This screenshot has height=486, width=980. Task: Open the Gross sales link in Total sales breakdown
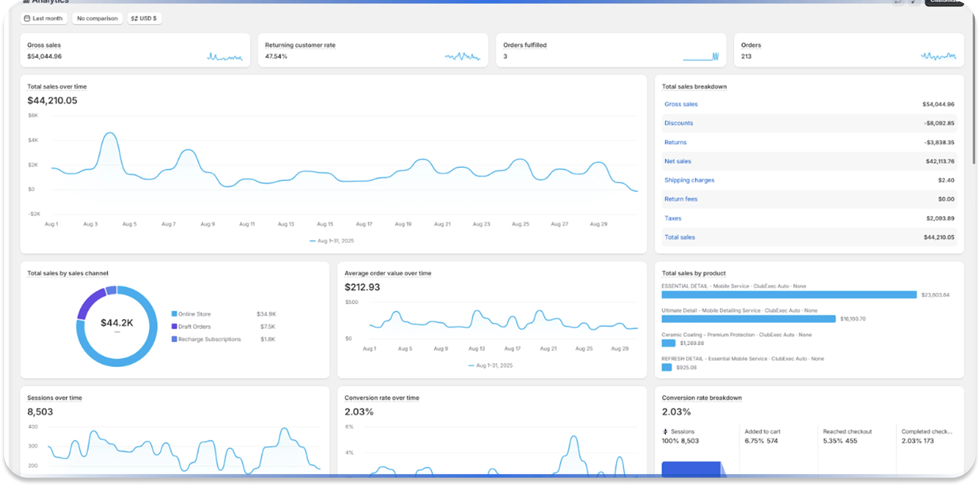pos(681,104)
